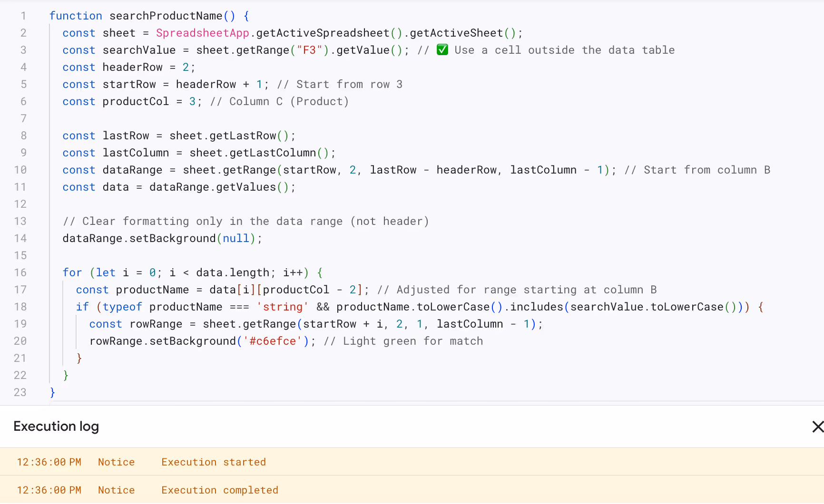Click line number 23 in the gutter
824x504 pixels.
20,392
